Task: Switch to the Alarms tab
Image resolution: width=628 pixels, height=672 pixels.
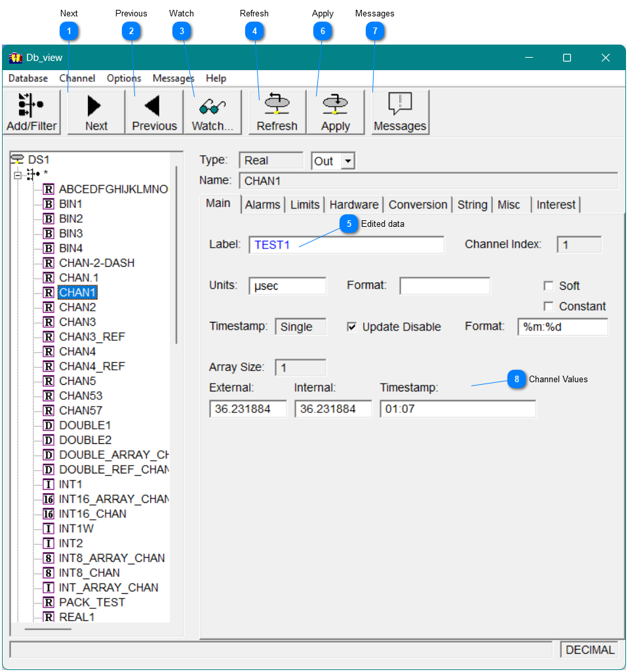Action: (262, 205)
